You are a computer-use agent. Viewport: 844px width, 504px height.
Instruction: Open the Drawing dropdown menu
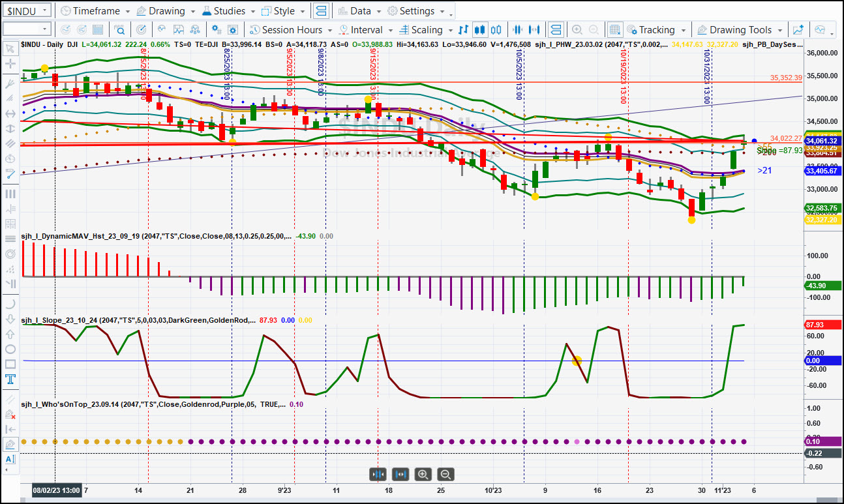(166, 11)
